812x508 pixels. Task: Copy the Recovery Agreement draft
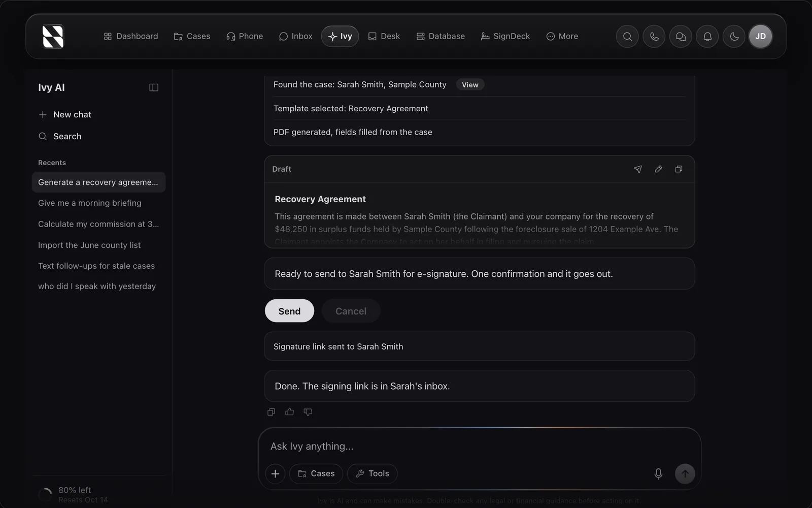click(x=679, y=169)
